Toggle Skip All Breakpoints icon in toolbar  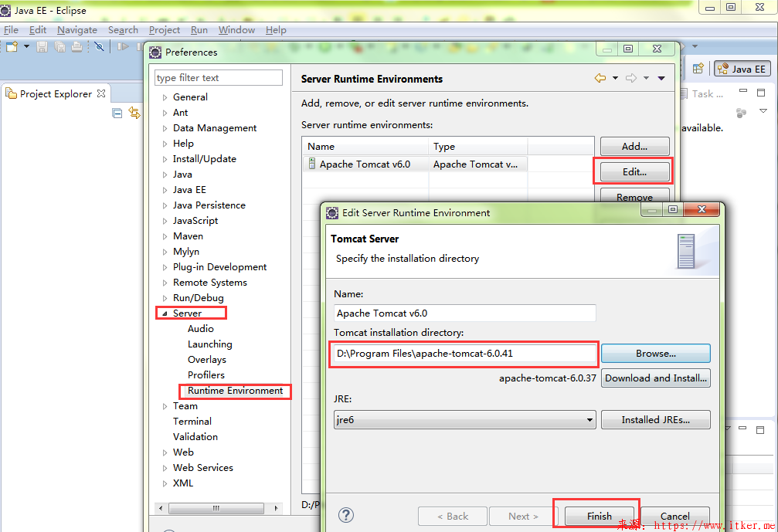(99, 46)
